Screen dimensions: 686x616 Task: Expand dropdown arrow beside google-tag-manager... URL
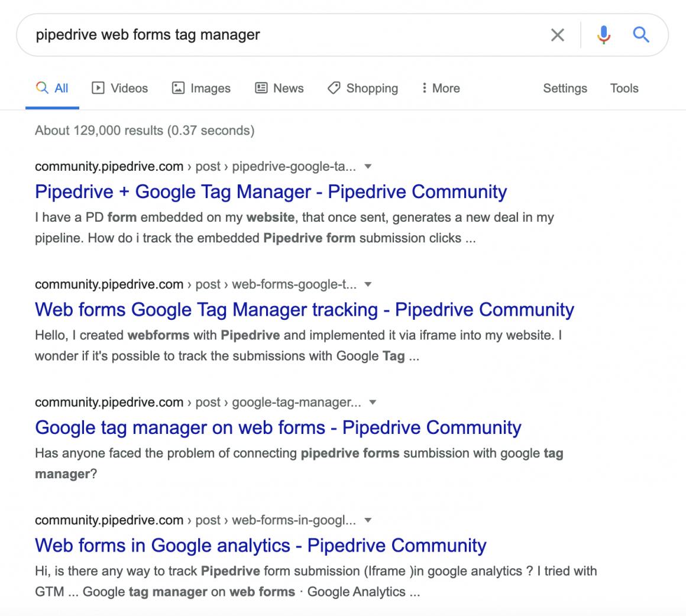373,403
